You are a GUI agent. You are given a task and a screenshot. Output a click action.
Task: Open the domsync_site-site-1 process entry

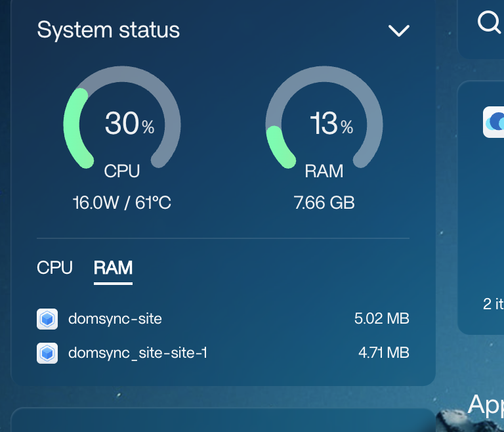[x=222, y=353]
